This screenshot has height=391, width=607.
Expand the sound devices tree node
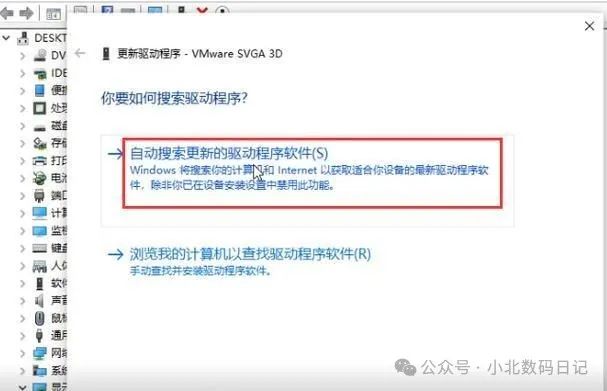22,300
